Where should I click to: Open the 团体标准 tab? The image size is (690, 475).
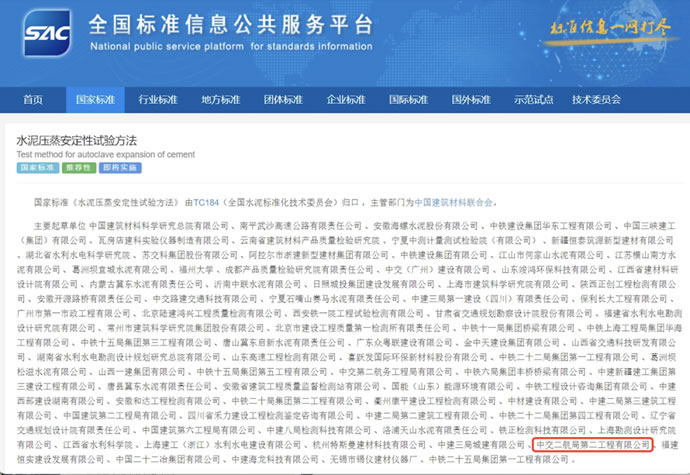point(283,100)
